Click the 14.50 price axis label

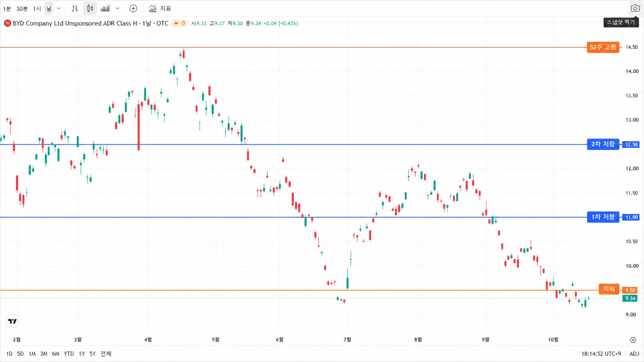[632, 47]
